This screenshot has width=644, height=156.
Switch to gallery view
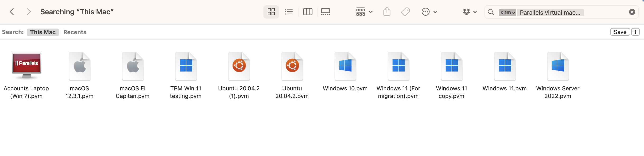[x=325, y=12]
